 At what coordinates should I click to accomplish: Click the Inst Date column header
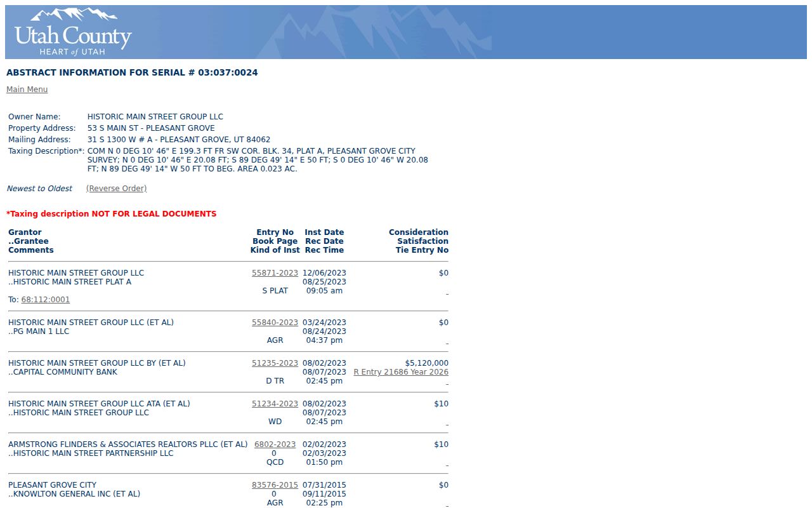[324, 232]
